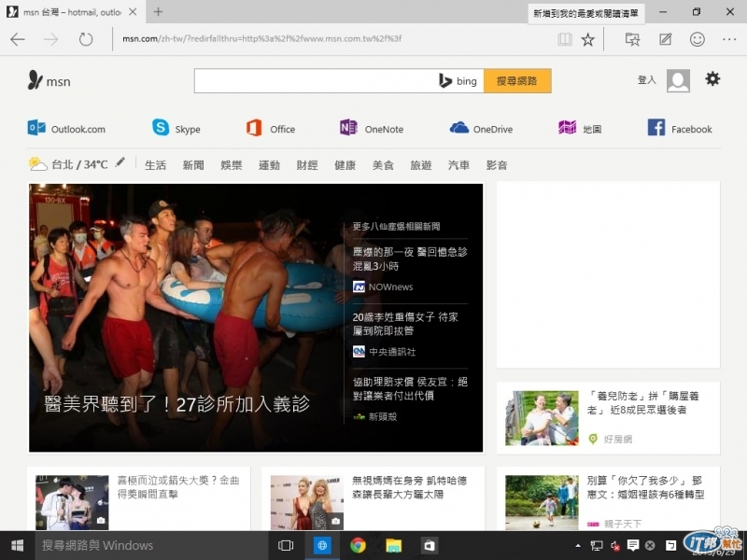Select the 生活 navigation tab
747x560 pixels.
[155, 165]
